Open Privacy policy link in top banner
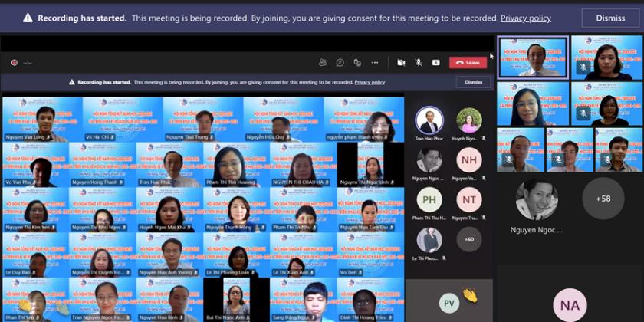This screenshot has height=322, width=644. point(526,18)
